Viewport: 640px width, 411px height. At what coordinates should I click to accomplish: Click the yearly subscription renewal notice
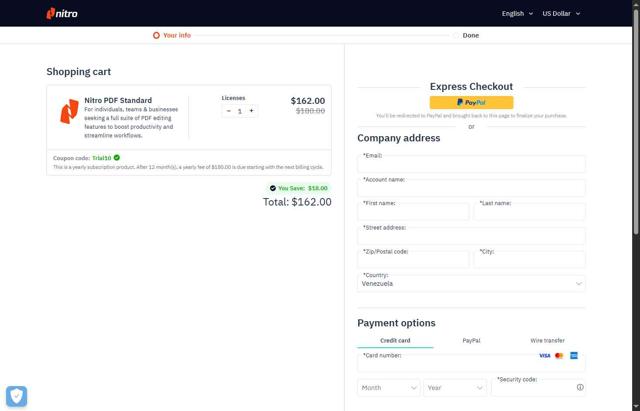coord(188,167)
